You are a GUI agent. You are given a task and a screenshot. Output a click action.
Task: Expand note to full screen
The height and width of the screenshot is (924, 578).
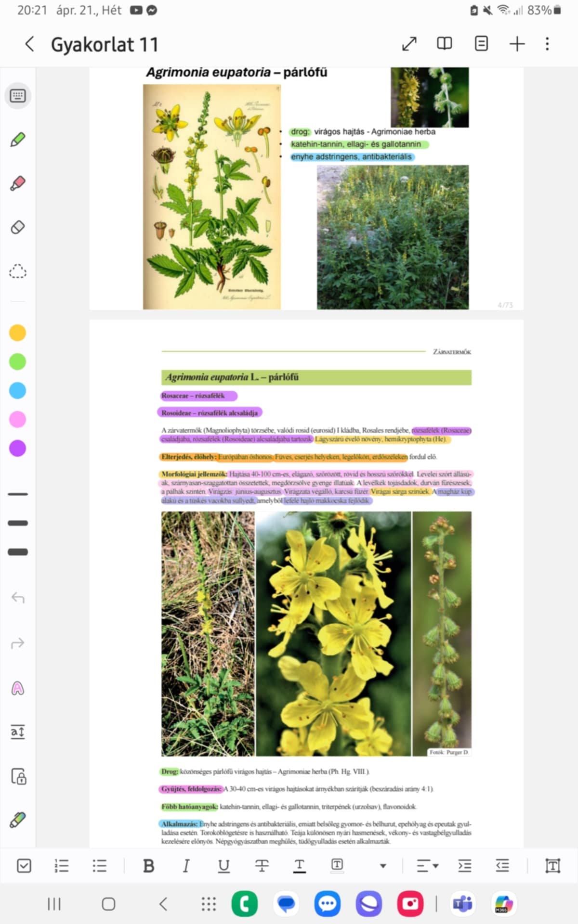pos(409,44)
